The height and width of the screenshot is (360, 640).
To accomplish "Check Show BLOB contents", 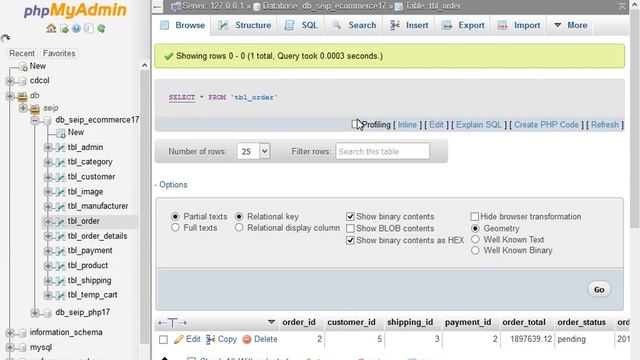I will pyautogui.click(x=350, y=228).
